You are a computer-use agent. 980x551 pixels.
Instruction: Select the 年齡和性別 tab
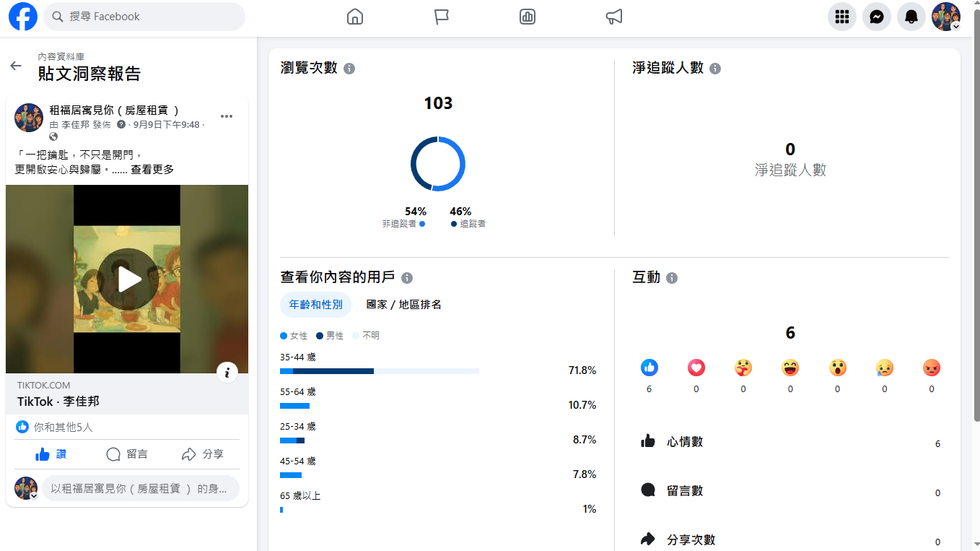coord(315,305)
